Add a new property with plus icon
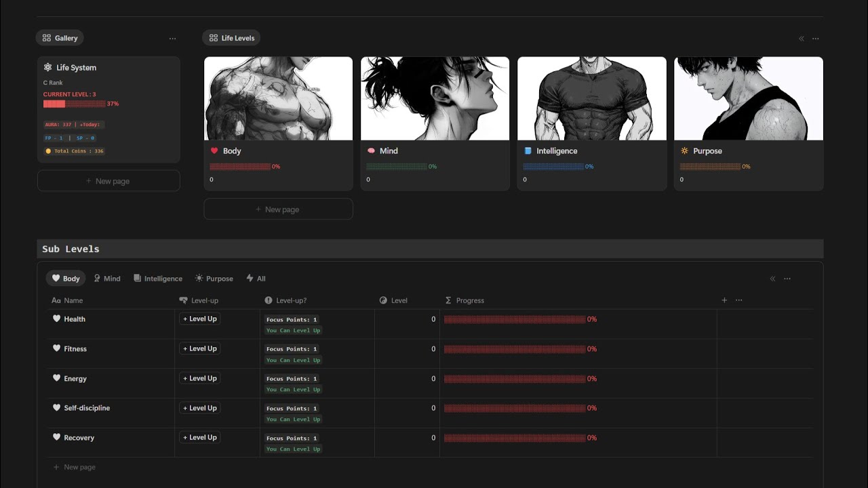This screenshot has height=488, width=868. [724, 300]
